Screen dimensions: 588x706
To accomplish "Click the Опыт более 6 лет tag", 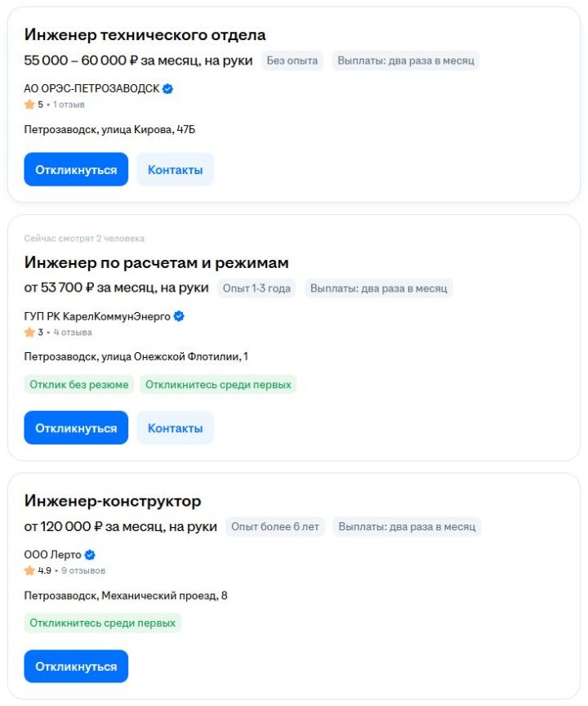I will tap(275, 526).
